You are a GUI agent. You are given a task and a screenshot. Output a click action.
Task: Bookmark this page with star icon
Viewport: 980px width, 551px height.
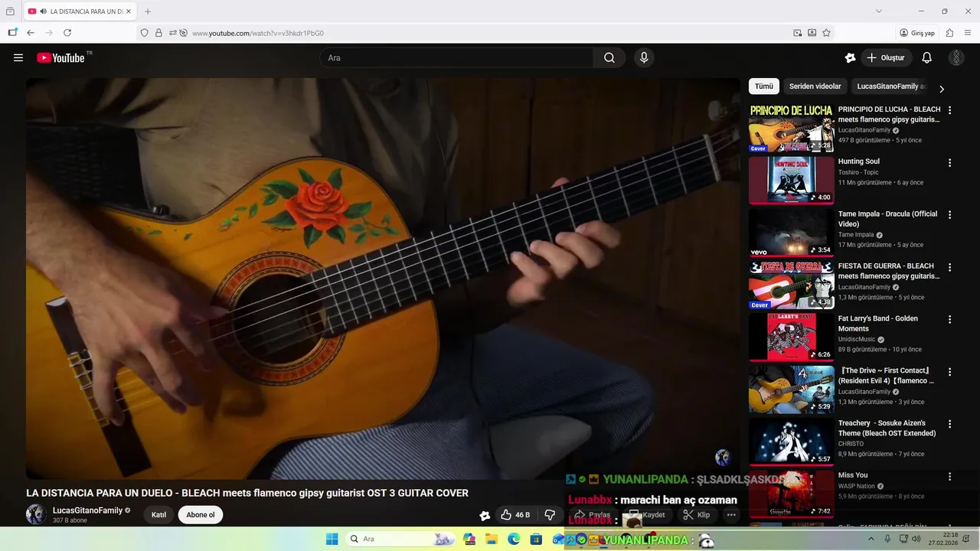coord(826,33)
